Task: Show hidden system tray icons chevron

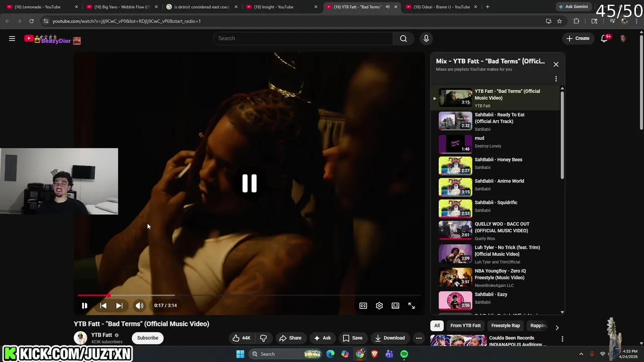Action: click(581, 354)
